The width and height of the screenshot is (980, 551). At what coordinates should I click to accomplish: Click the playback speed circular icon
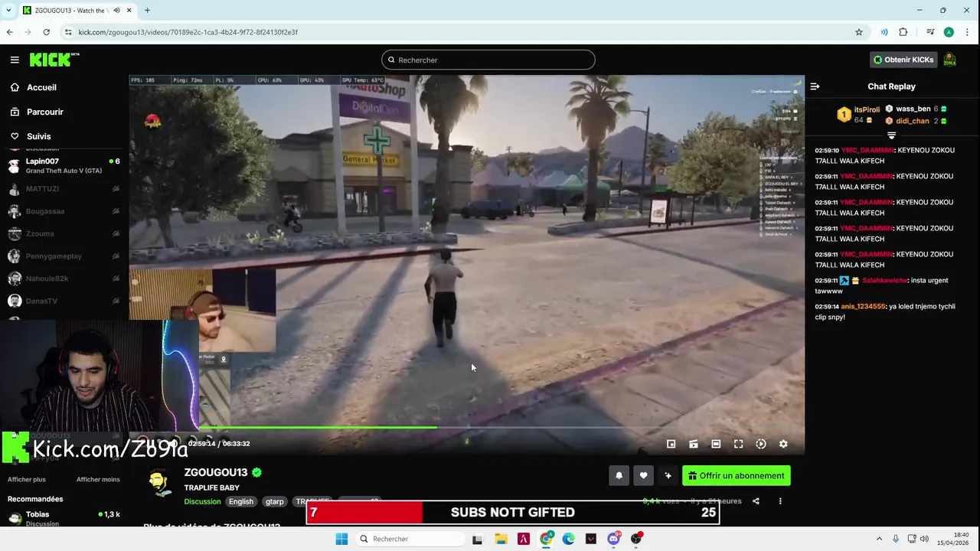[x=761, y=444]
